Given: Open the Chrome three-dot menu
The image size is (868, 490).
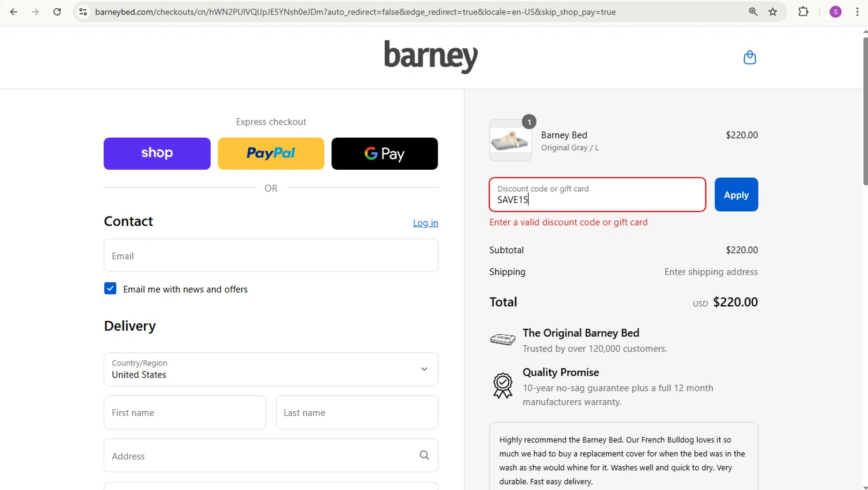Looking at the screenshot, I should (857, 12).
